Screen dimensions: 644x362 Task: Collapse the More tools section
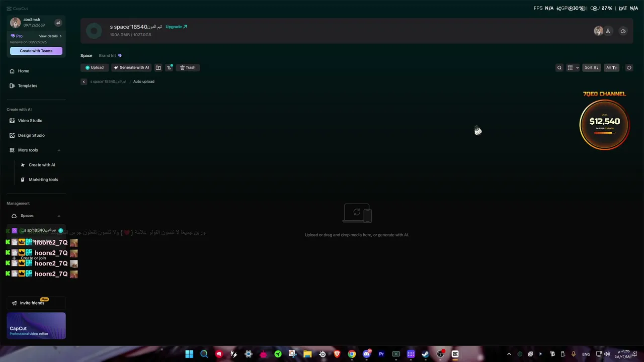tap(59, 150)
